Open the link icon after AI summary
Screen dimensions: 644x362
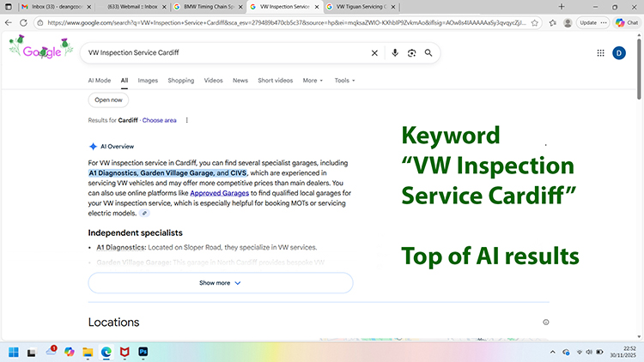145,213
